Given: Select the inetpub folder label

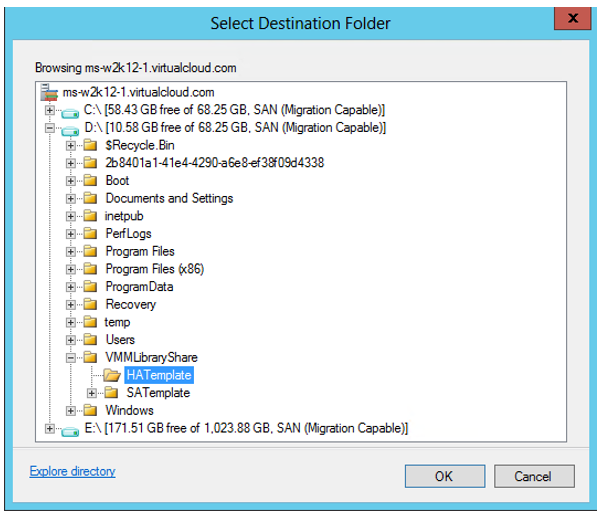Looking at the screenshot, I should click(124, 216).
